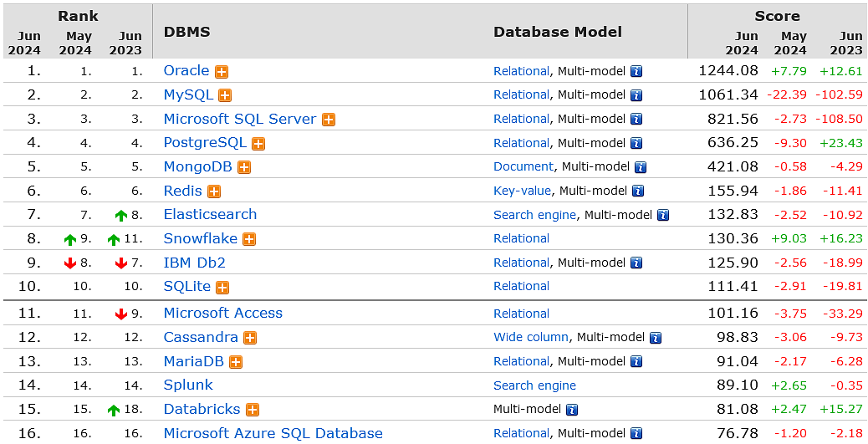Click the plus icon next to PostgreSQL
The width and height of the screenshot is (868, 444).
(x=258, y=144)
